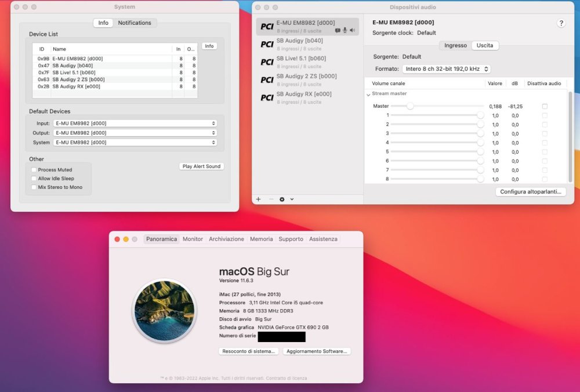This screenshot has height=392, width=580.
Task: Click the Disattiva audio column header
Action: (x=544, y=84)
